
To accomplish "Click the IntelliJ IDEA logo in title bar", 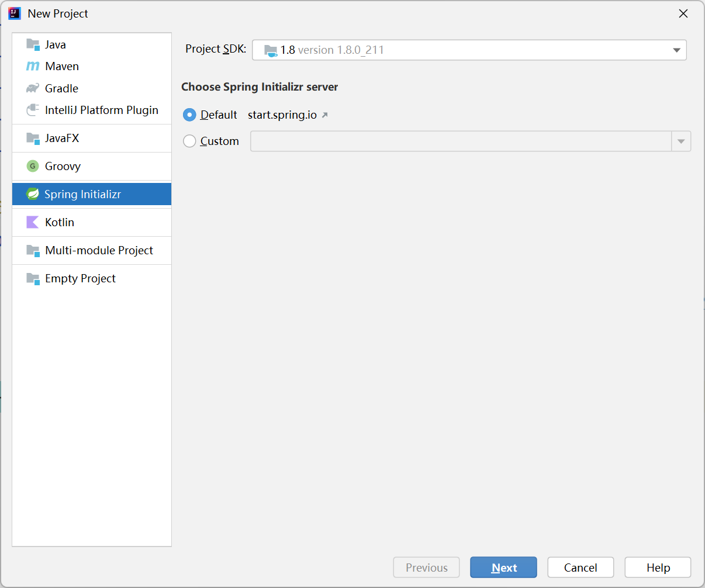I will click(x=15, y=13).
